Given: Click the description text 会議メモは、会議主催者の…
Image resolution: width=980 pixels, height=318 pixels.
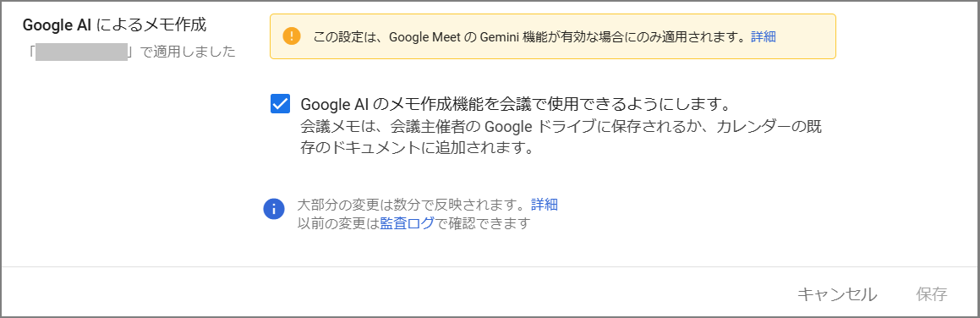Looking at the screenshot, I should [x=561, y=138].
